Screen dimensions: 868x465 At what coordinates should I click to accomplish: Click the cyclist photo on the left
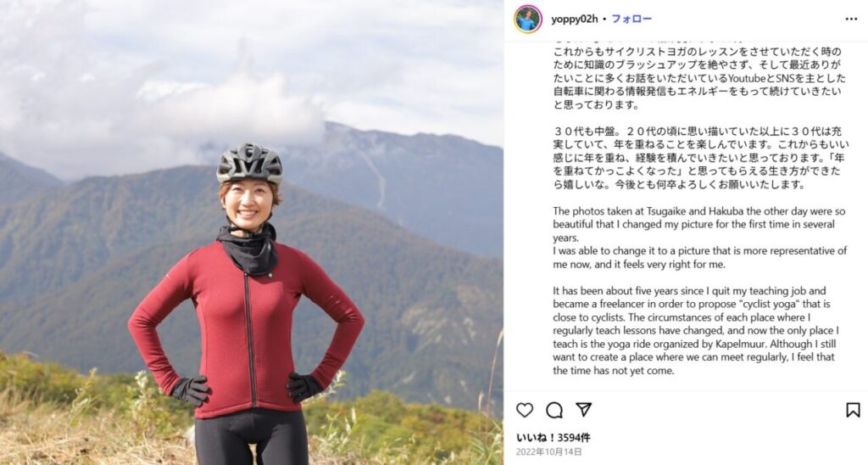pyautogui.click(x=251, y=232)
